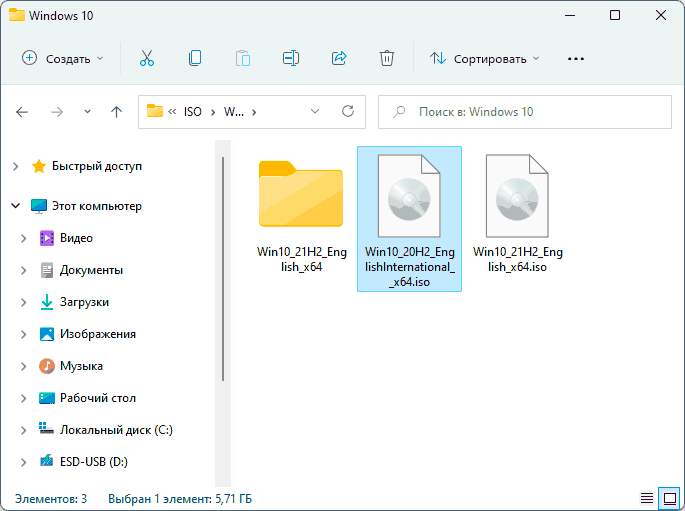
Task: Expand the Загрузки tree node
Action: tap(24, 302)
